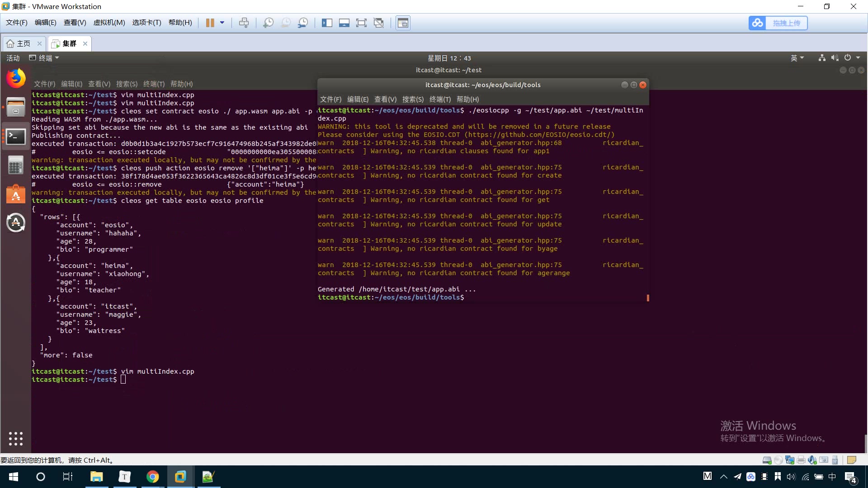Image resolution: width=868 pixels, height=488 pixels.
Task: Close the 集群 tab
Action: [85, 43]
